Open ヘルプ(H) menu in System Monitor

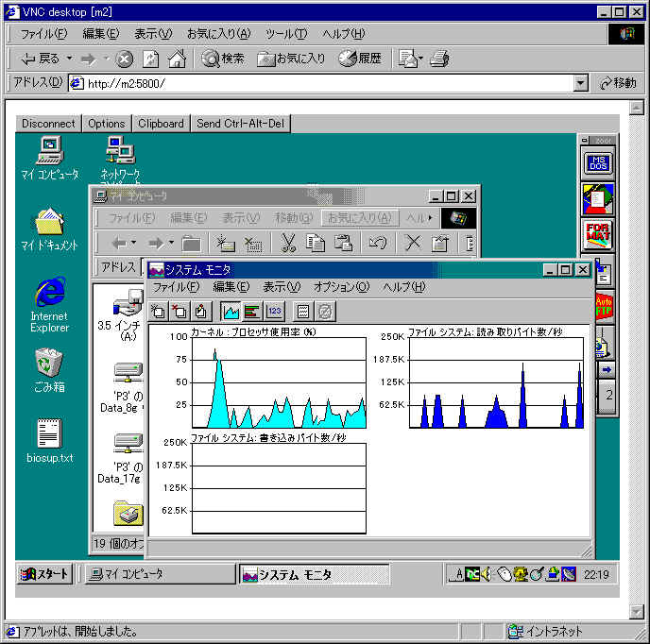403,287
